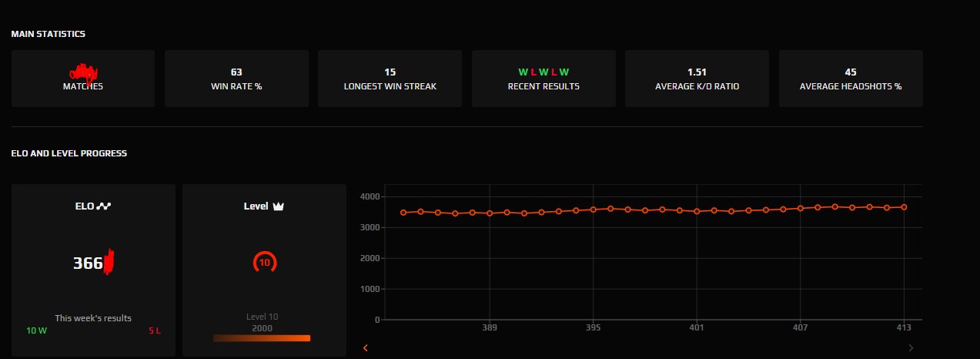Open the Matches statistic card
This screenshot has height=359, width=980.
click(83, 79)
